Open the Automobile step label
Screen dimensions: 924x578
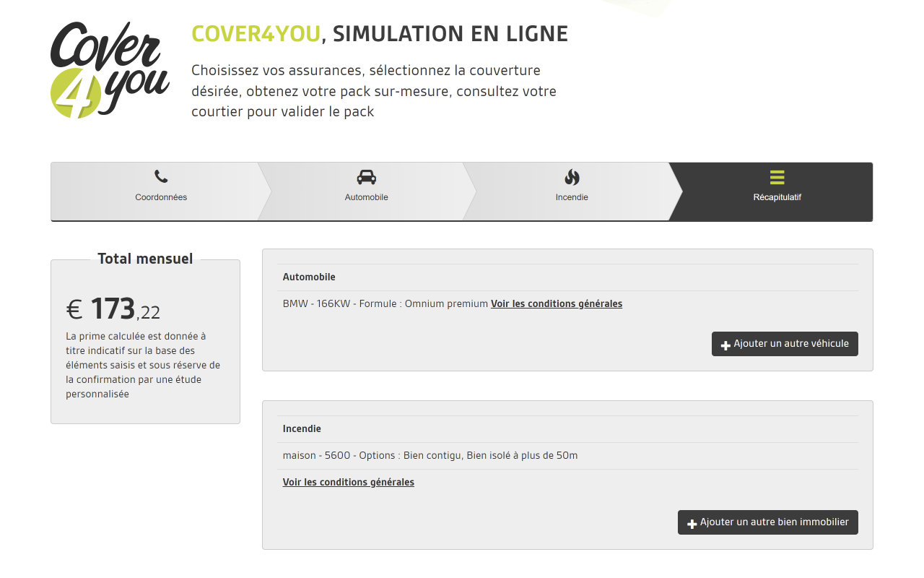click(x=367, y=197)
